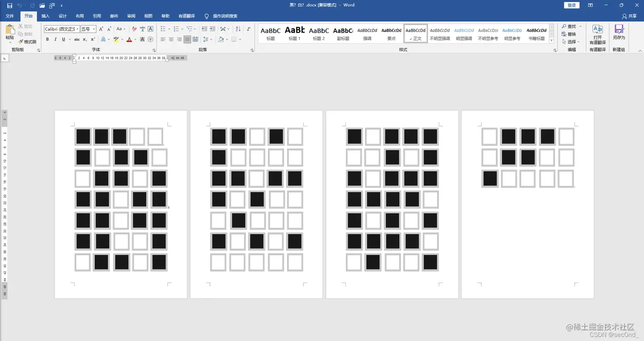
Task: Toggle Superscript x² formatting
Action: pos(93,39)
